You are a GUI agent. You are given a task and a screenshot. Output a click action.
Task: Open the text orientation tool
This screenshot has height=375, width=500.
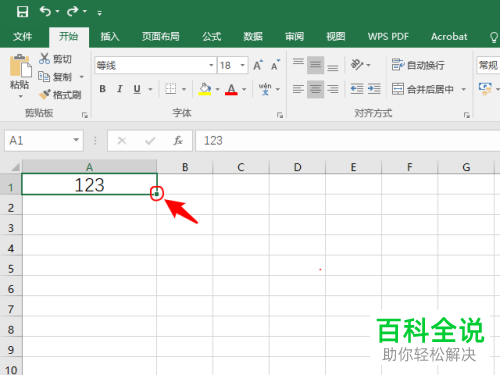pos(357,65)
